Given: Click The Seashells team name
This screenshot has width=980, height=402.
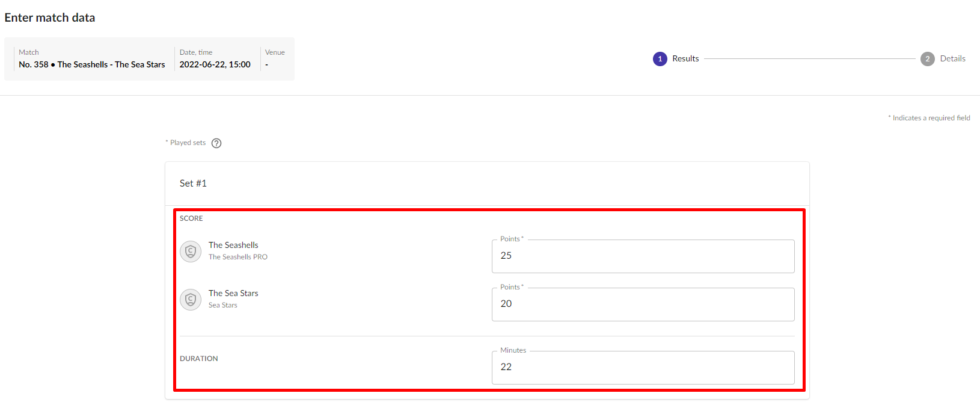Looking at the screenshot, I should point(233,245).
